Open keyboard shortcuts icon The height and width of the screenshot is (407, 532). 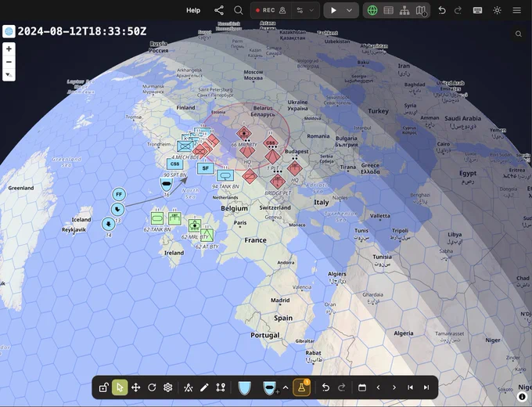[x=477, y=10]
